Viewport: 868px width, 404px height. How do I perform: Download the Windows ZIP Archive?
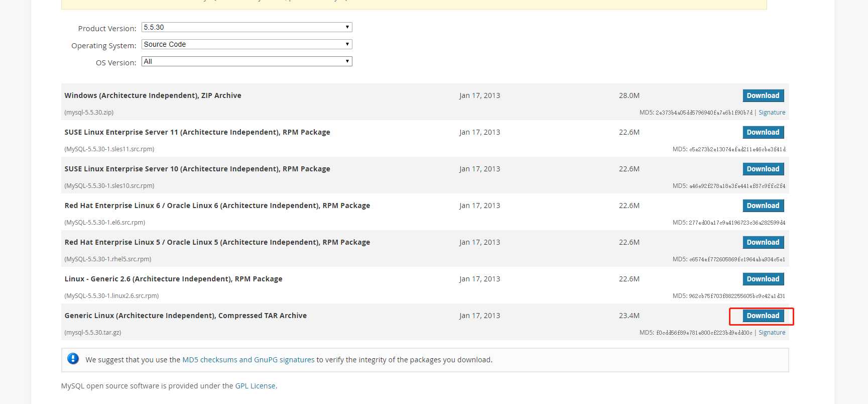click(x=763, y=95)
